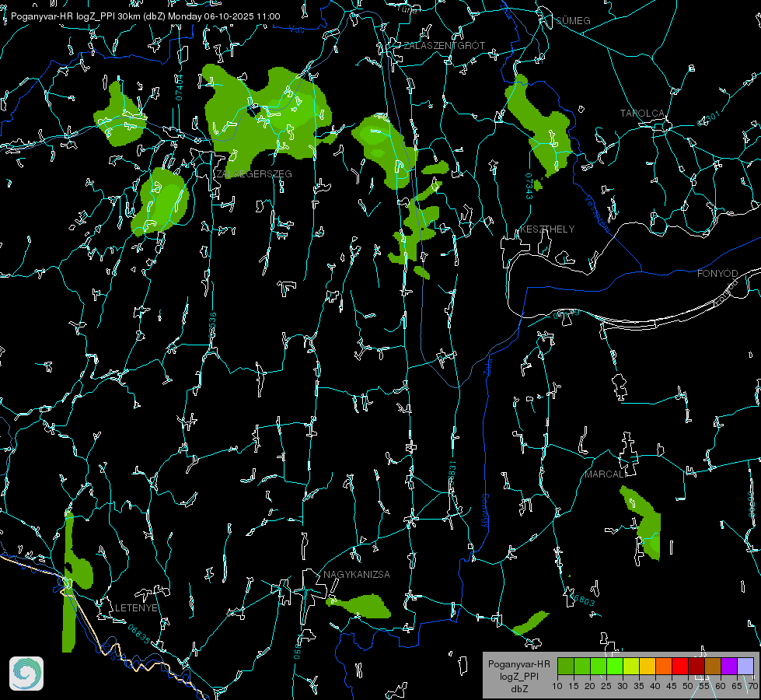Click the swirl logo icon at bottom-left
761x700 pixels.
[26, 674]
